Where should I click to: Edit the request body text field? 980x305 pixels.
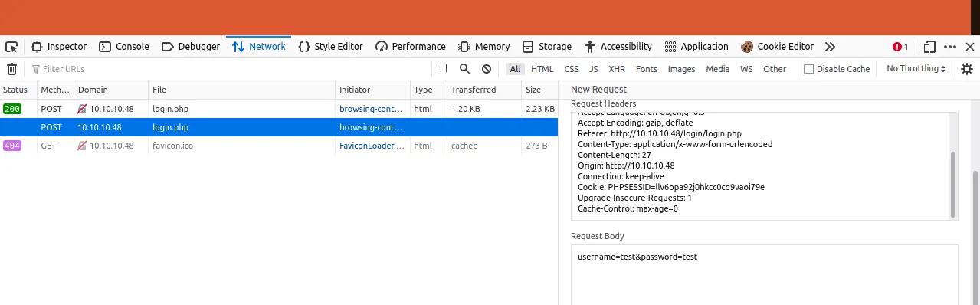tap(765, 274)
